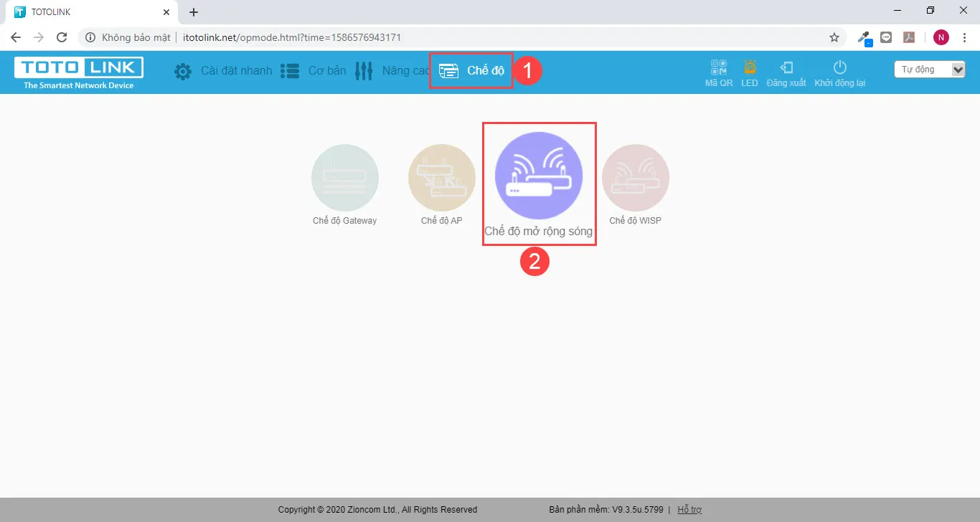Choose the AP mode icon
This screenshot has height=522, width=980.
[441, 178]
